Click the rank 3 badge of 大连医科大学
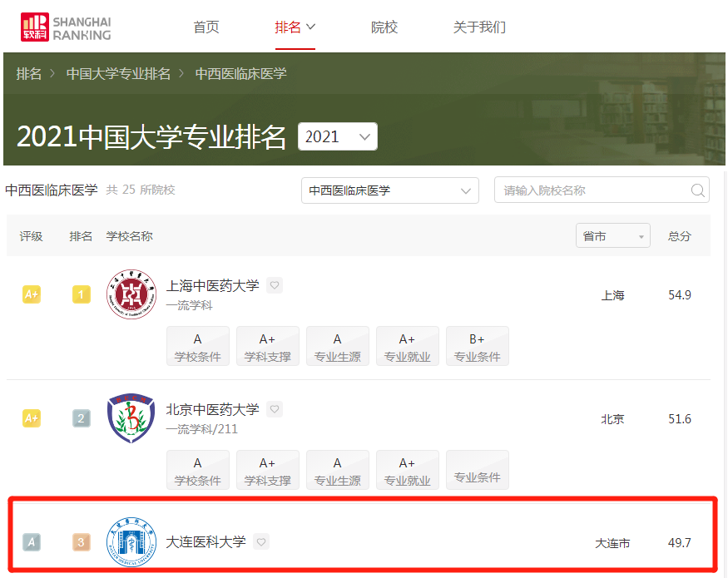Viewport: 728px width, 578px height. pos(81,542)
